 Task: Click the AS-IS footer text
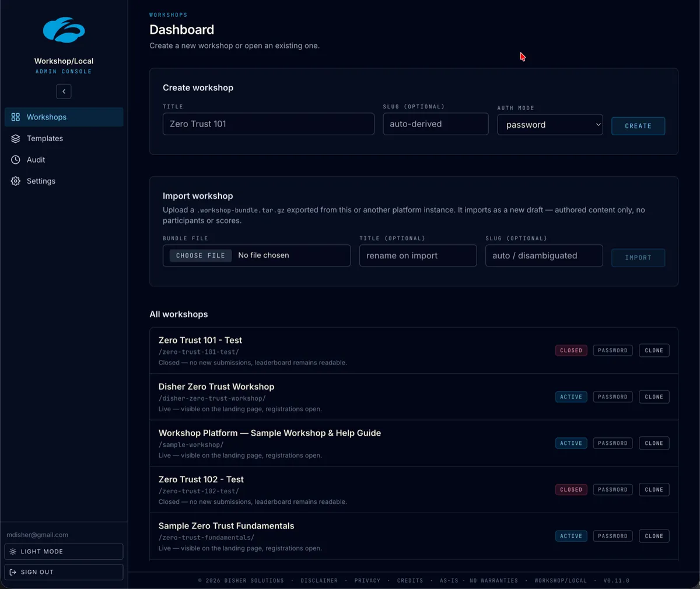[x=449, y=581]
